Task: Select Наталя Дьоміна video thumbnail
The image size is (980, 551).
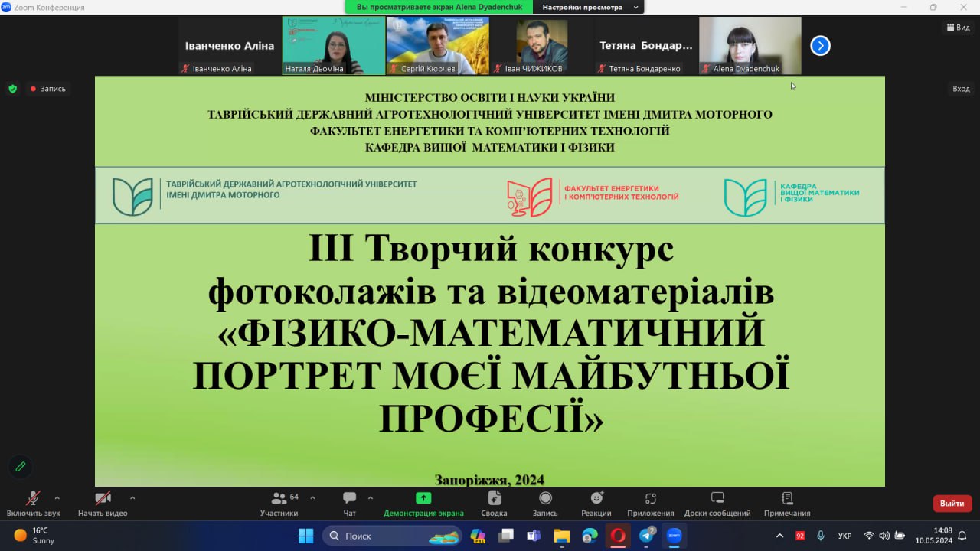Action: [x=334, y=46]
